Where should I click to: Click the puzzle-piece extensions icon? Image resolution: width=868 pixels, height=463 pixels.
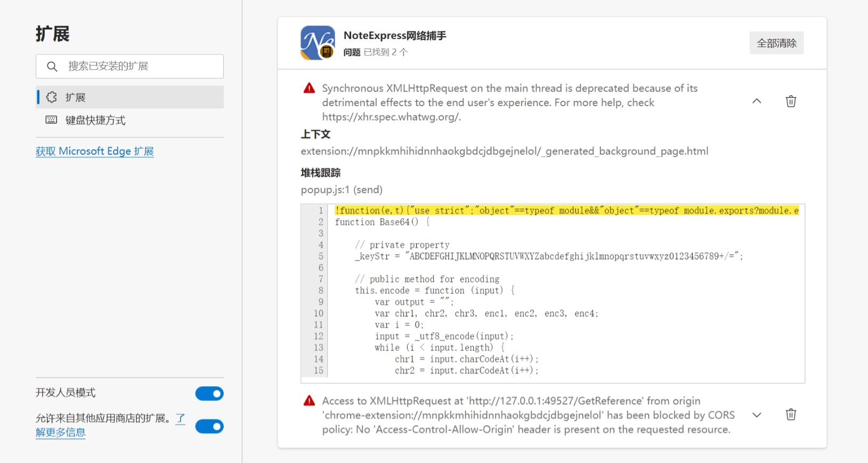click(52, 97)
